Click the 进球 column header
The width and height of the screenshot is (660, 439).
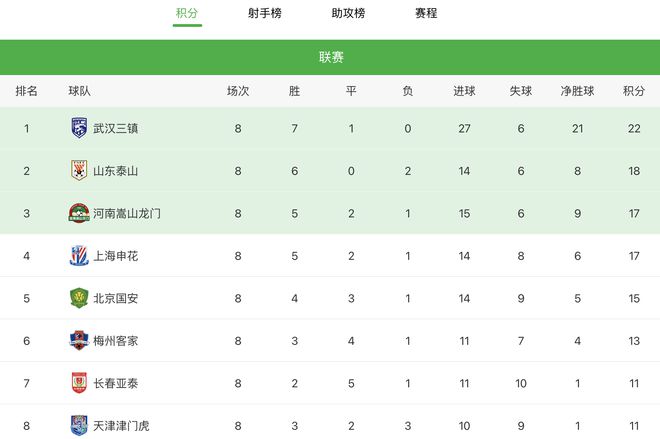click(x=464, y=91)
